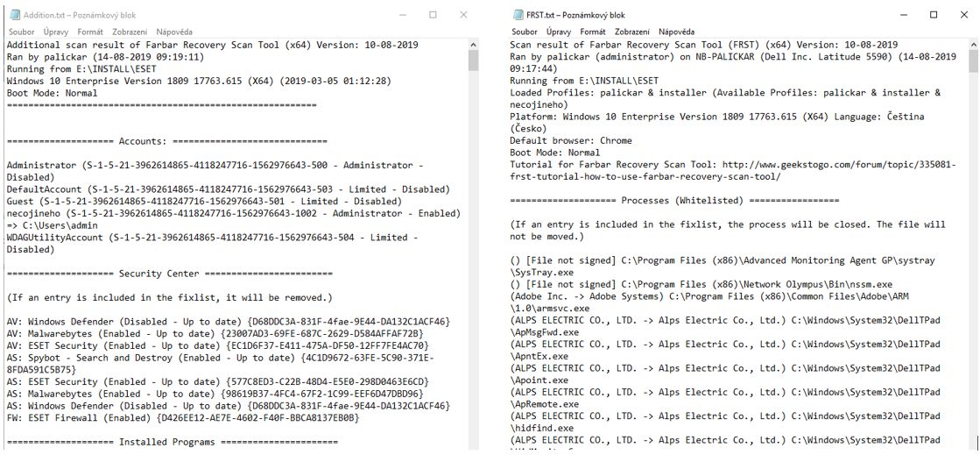Open Zobrazení menu in Addition.txt

point(130,32)
